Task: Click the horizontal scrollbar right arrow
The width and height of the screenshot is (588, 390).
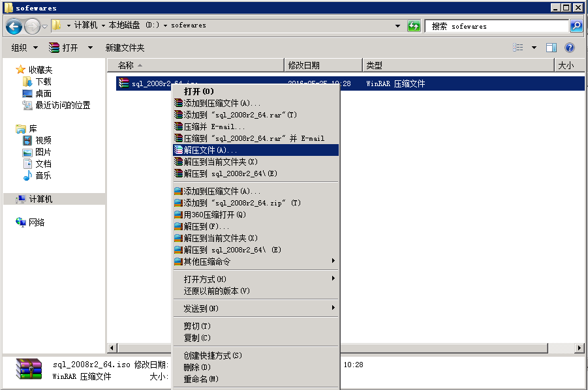Action: 579,348
